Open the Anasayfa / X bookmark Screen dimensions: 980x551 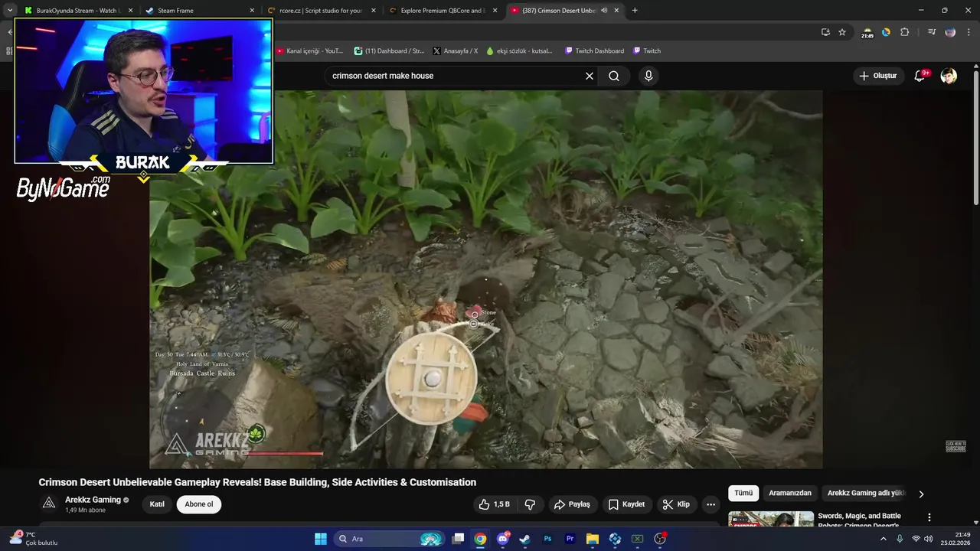[456, 51]
